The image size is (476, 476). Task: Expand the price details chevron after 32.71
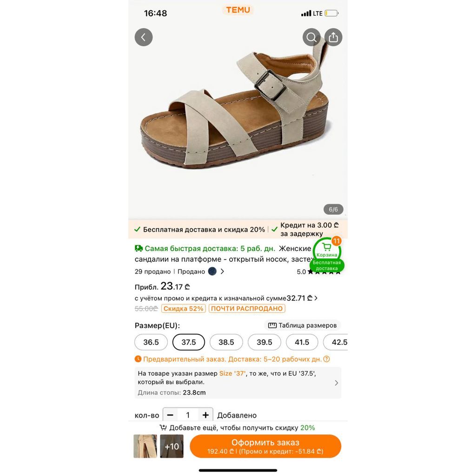(x=316, y=298)
